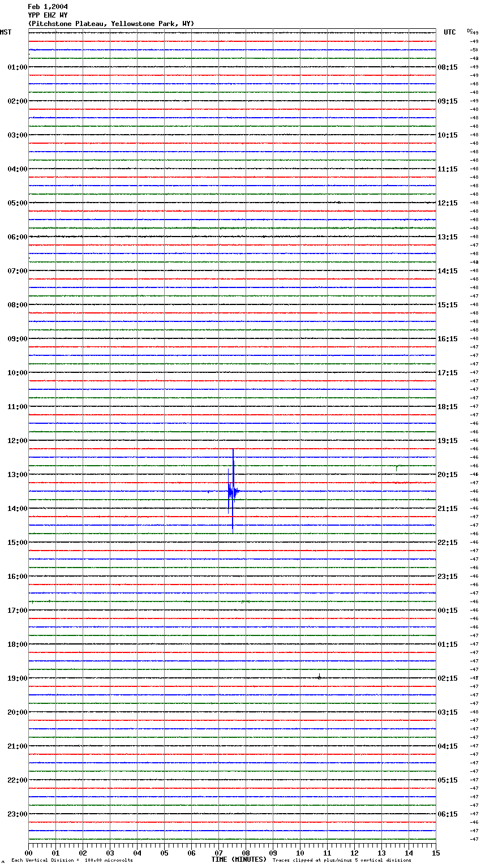481x868 pixels.
Task: Click the station code 'YPP EHZ WY'
Action: coord(48,15)
